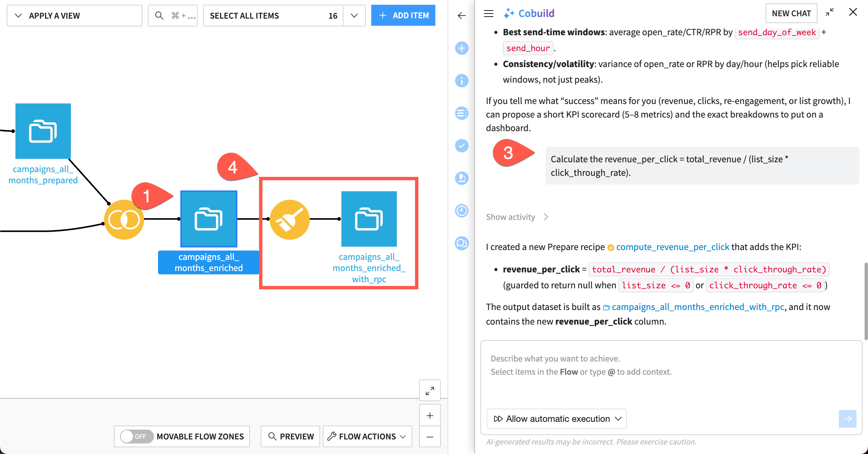Click the campaigns_all_months_enriched label

tap(209, 263)
